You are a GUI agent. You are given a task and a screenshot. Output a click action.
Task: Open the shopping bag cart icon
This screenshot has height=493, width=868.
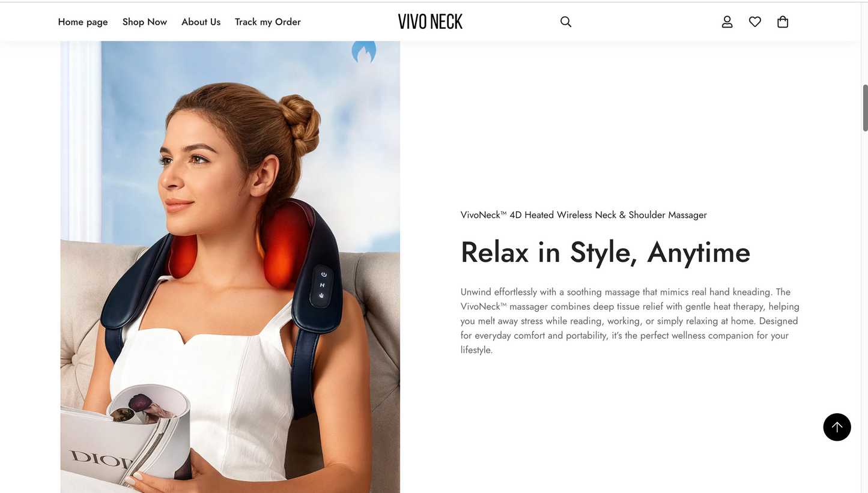pyautogui.click(x=783, y=22)
